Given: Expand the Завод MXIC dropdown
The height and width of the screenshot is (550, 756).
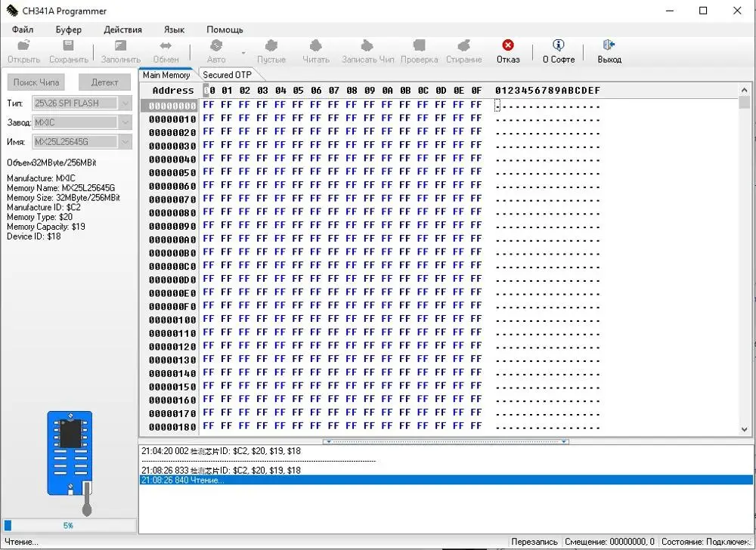Looking at the screenshot, I should tap(125, 122).
